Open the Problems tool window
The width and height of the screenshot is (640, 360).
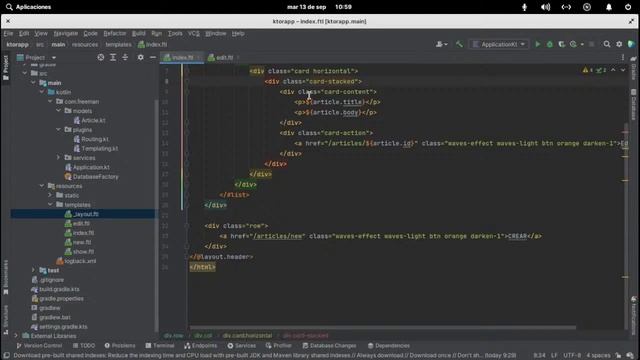click(120, 346)
